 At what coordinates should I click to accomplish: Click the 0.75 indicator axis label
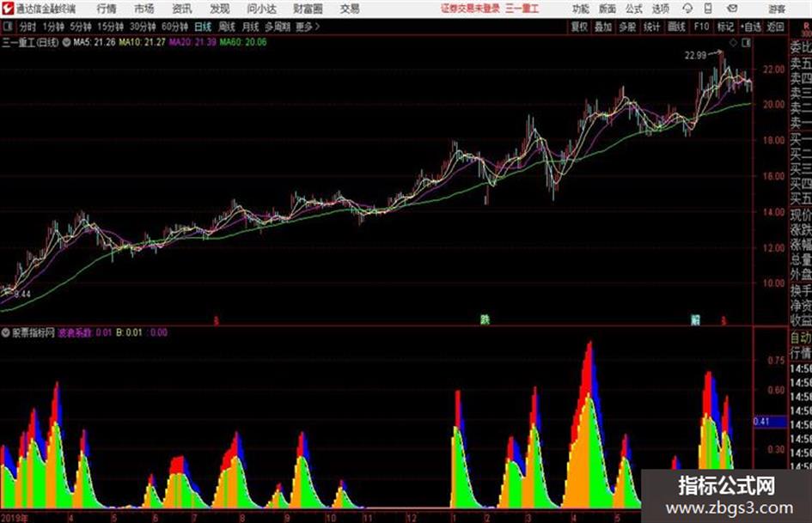(776, 361)
